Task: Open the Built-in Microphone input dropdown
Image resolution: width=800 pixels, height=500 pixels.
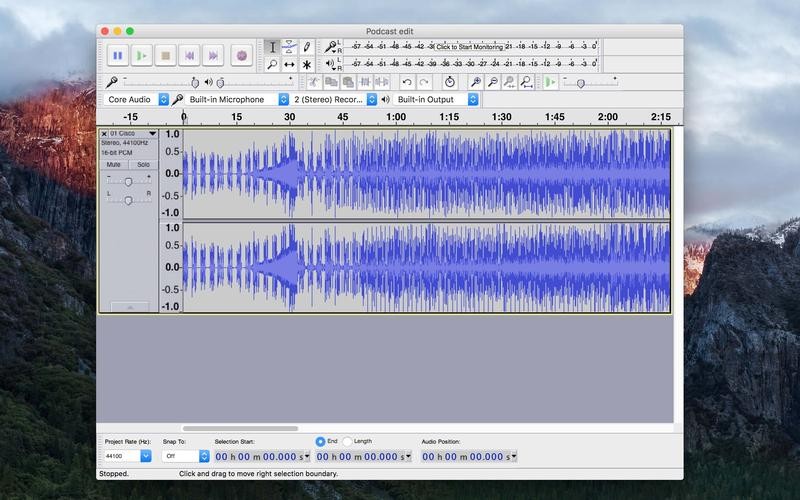Action: click(x=237, y=100)
